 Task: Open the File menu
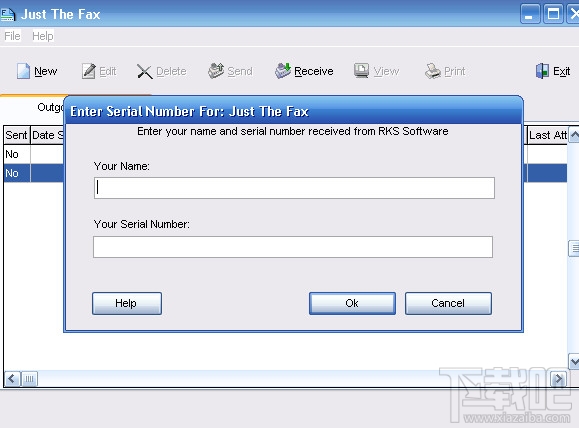12,36
